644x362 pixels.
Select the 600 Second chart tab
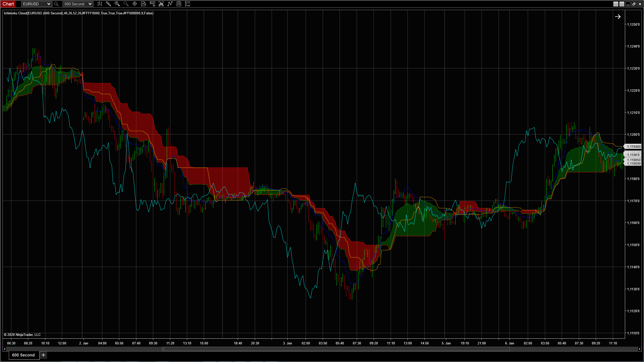23,355
